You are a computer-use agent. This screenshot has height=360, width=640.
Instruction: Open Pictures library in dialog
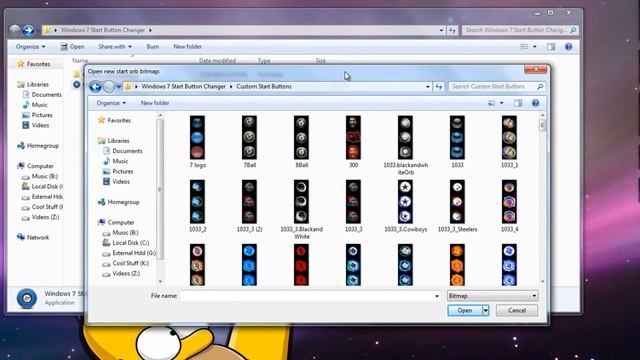click(x=118, y=171)
